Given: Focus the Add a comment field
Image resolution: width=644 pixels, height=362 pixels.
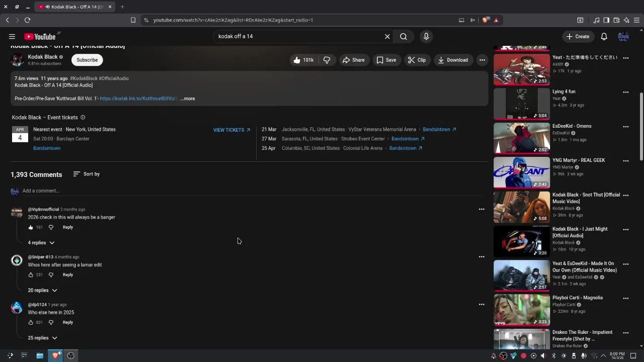Looking at the screenshot, I should tap(252, 191).
